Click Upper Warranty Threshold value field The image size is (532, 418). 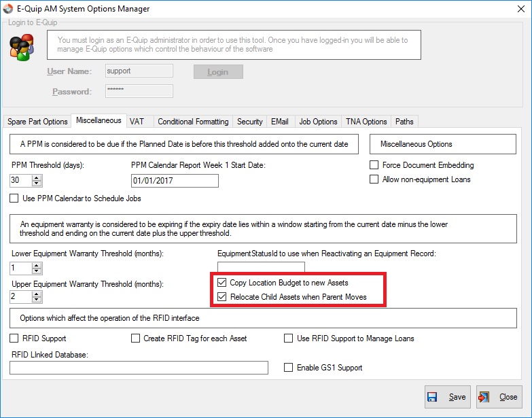click(21, 296)
